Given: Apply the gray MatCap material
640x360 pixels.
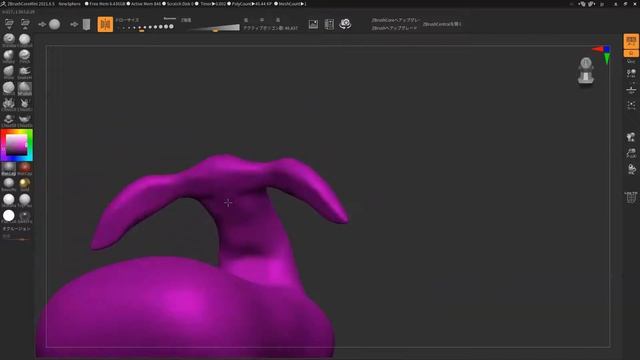Looking at the screenshot, I should pyautogui.click(x=9, y=168).
